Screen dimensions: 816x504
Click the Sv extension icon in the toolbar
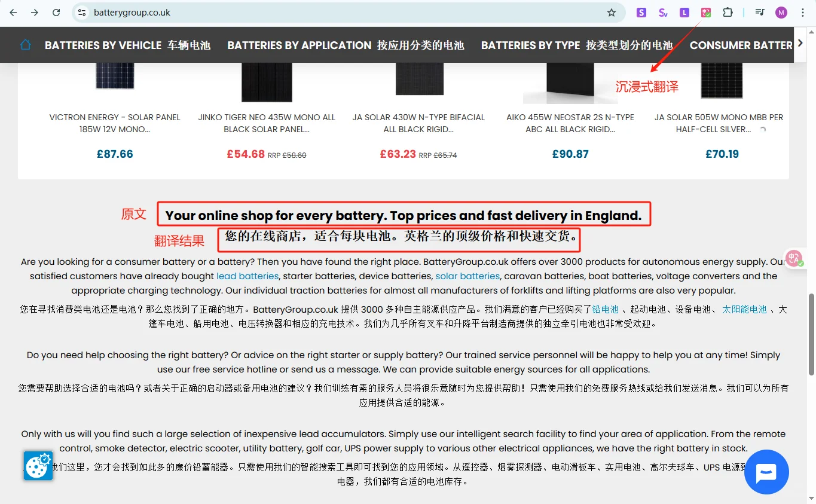coord(662,12)
